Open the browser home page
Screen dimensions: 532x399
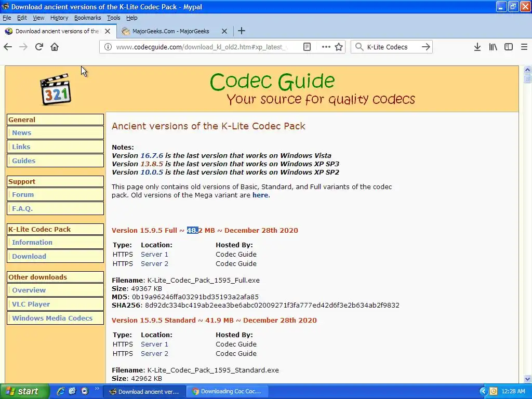pyautogui.click(x=55, y=47)
